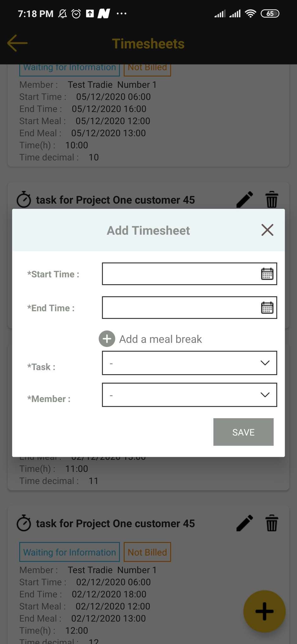Tap the plus icon for meal break
This screenshot has width=297, height=644.
pyautogui.click(x=107, y=339)
